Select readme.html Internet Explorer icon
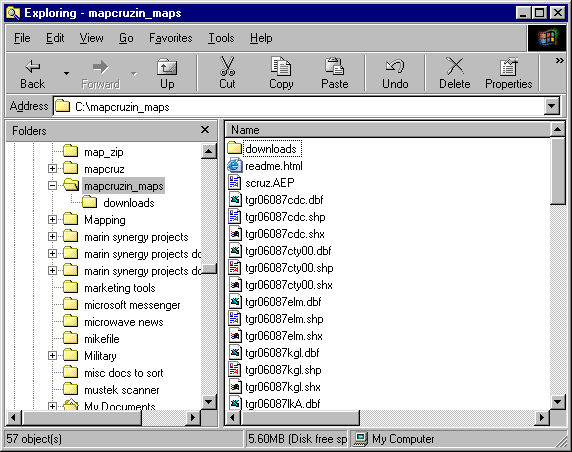 (x=234, y=166)
